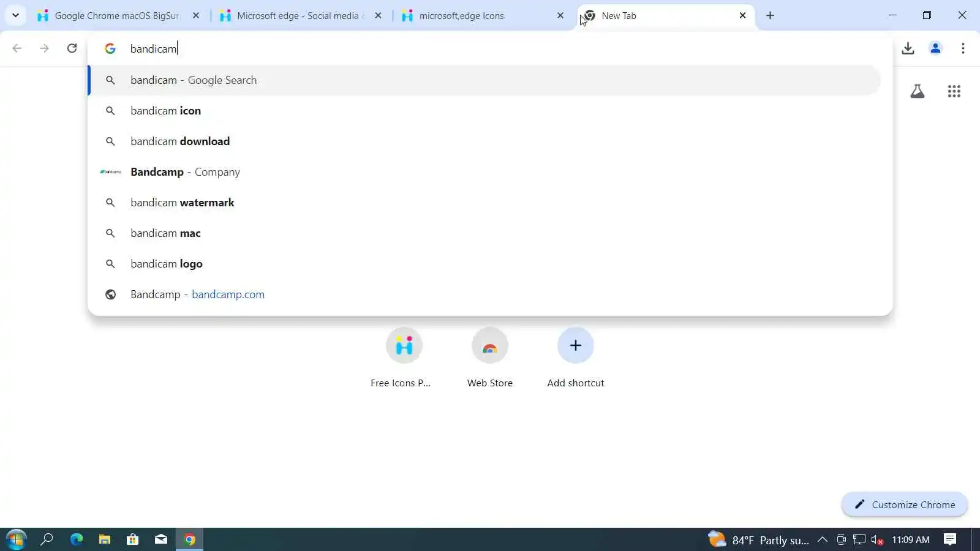
Task: Go back to previous page
Action: [17, 48]
